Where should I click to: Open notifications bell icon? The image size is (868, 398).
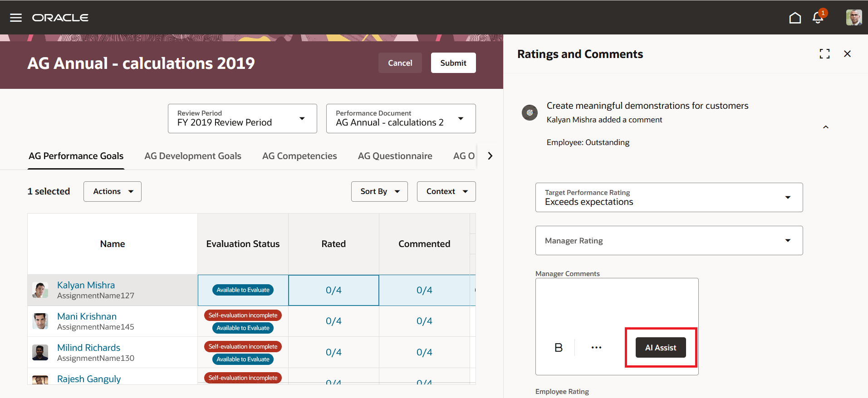point(818,18)
